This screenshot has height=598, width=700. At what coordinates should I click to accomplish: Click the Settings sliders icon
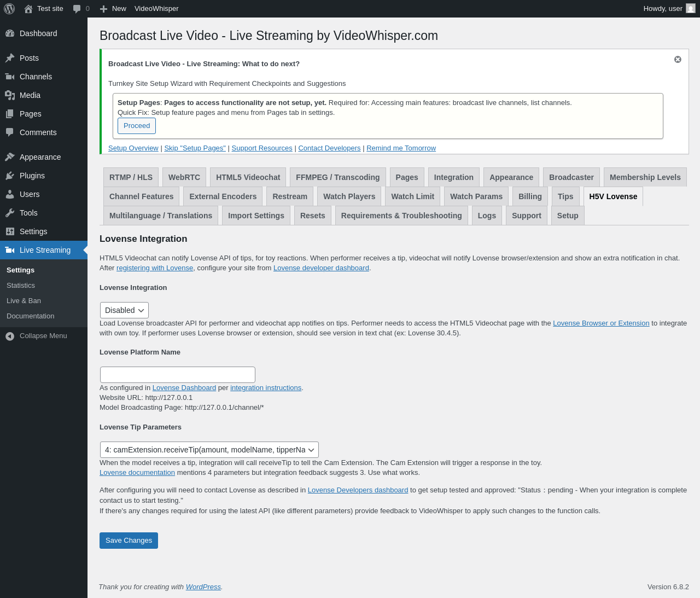10,231
